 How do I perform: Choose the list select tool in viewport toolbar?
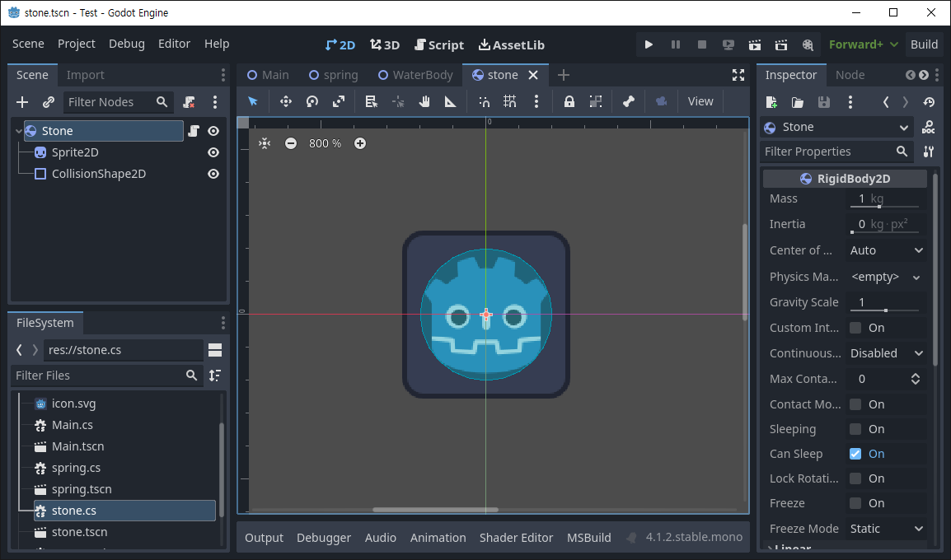(x=371, y=101)
